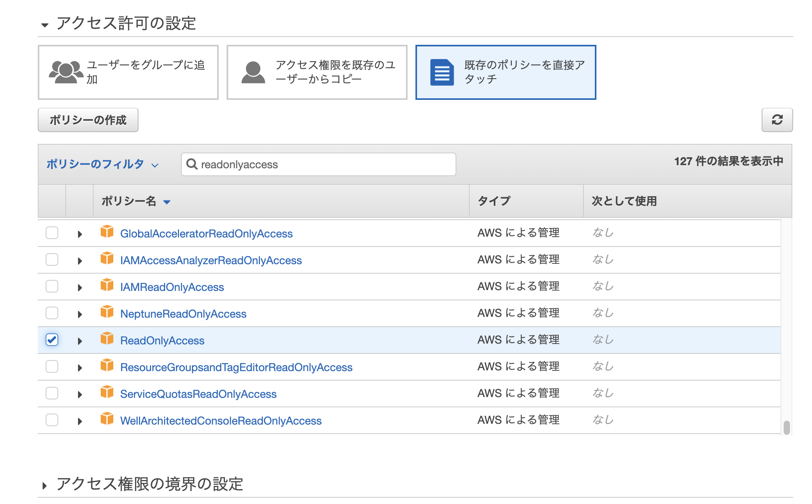This screenshot has height=504, width=812.
Task: Click inside the readonlyaccess search field
Action: (319, 164)
